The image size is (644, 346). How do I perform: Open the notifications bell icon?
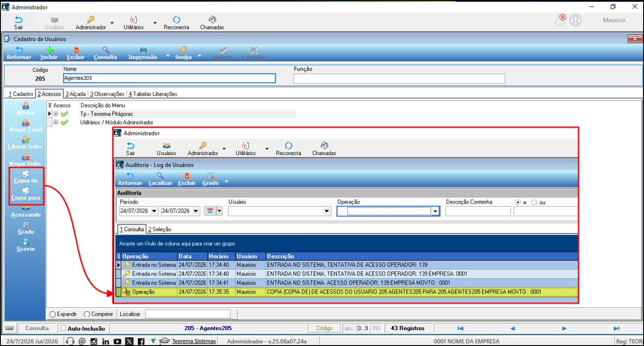pos(560,20)
